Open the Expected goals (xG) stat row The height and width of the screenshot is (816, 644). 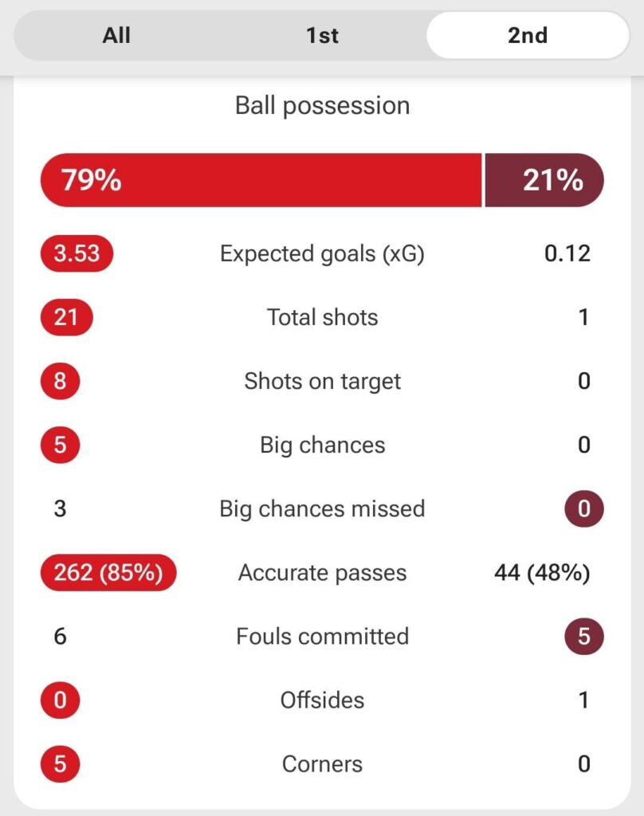322,253
